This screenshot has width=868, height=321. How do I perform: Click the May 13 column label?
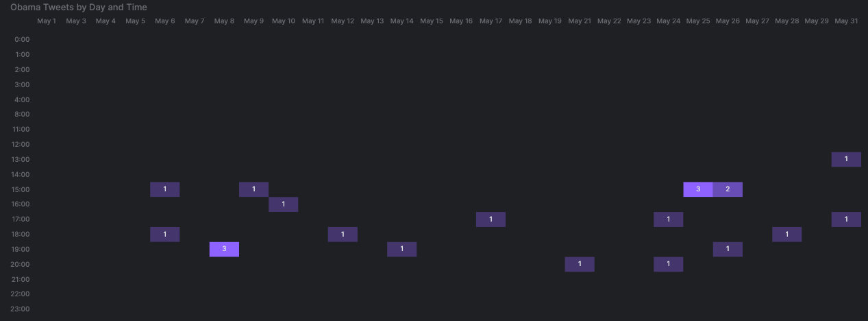(x=372, y=21)
